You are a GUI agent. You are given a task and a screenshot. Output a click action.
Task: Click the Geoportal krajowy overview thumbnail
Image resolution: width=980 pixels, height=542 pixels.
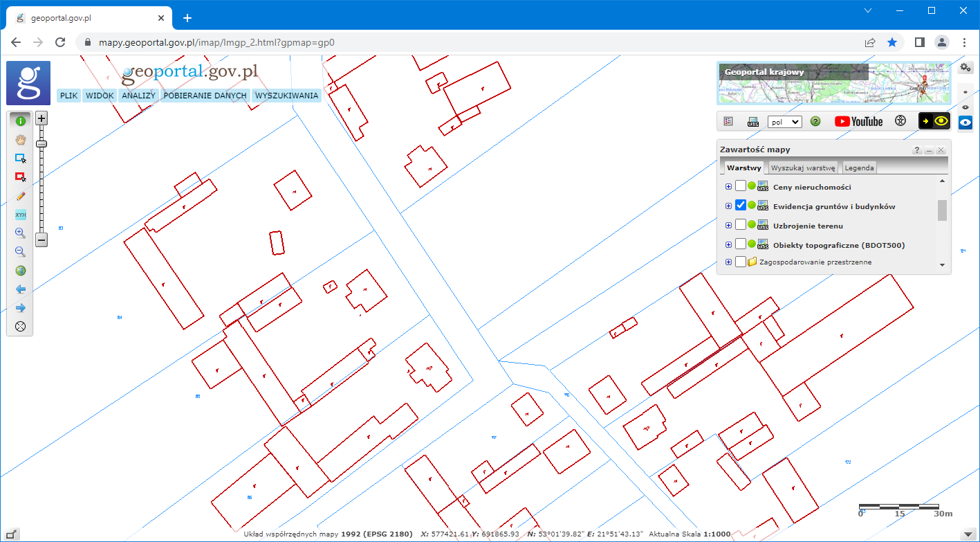833,83
